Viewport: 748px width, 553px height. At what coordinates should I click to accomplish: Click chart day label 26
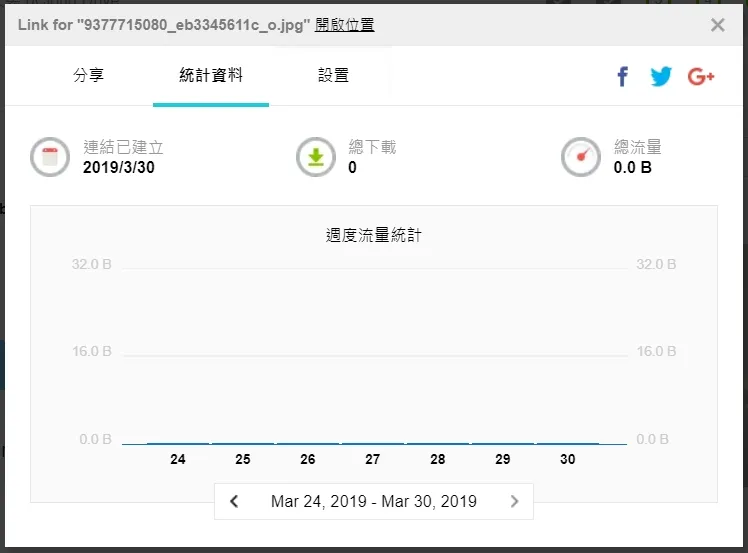coord(308,459)
